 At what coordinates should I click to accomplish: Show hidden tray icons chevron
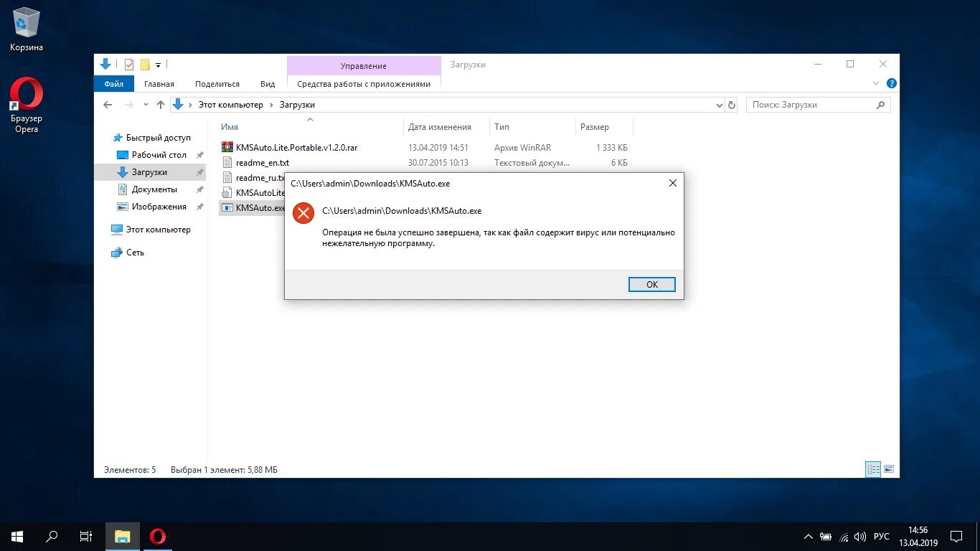[x=809, y=537]
